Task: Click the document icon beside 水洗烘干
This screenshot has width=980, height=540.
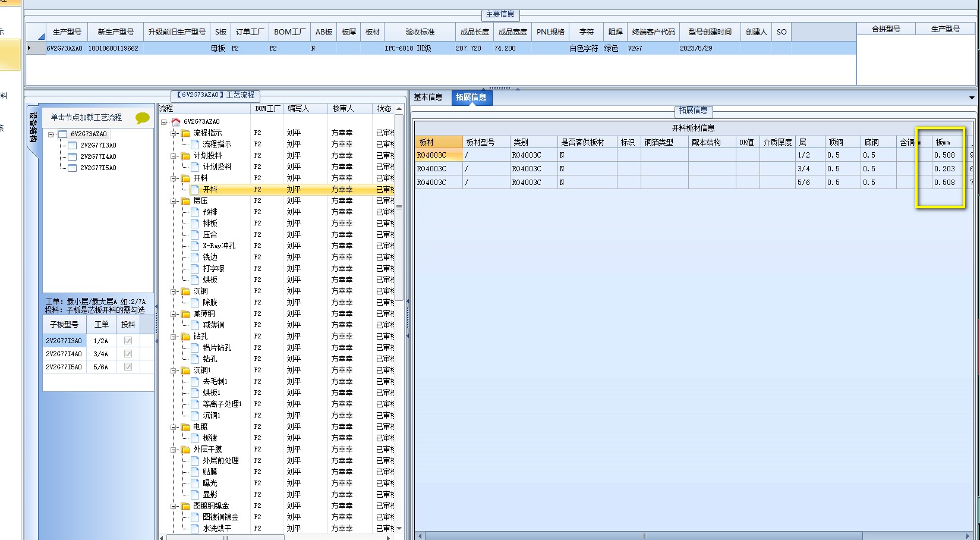Action: (195, 528)
